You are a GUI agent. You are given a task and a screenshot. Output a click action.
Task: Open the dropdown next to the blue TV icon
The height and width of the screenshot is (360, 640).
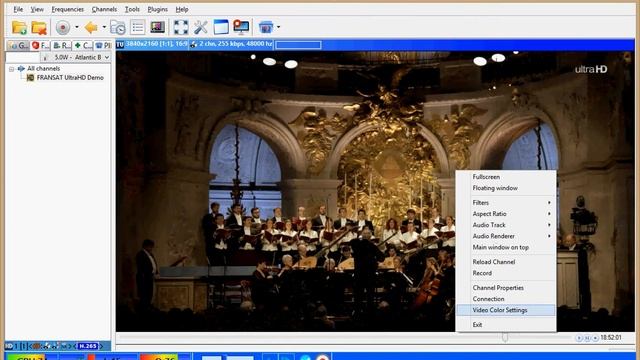point(278,27)
